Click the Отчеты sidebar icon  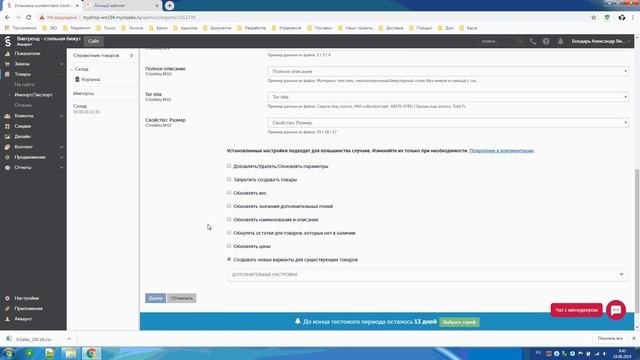pyautogui.click(x=7, y=168)
